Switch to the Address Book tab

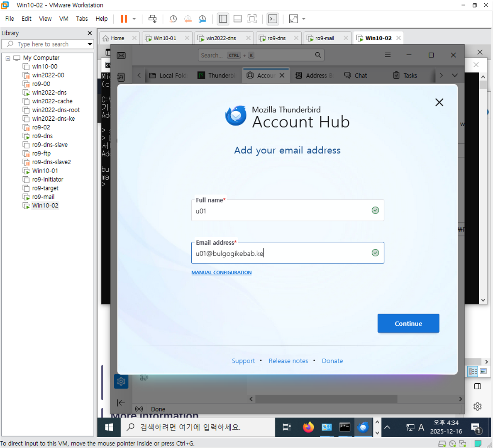[x=315, y=75]
